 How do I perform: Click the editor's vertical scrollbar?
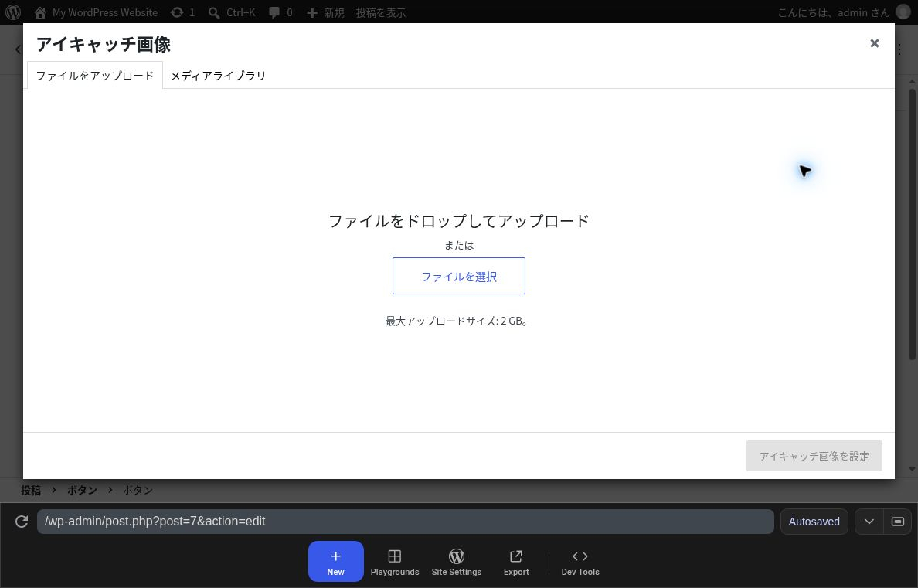click(912, 223)
